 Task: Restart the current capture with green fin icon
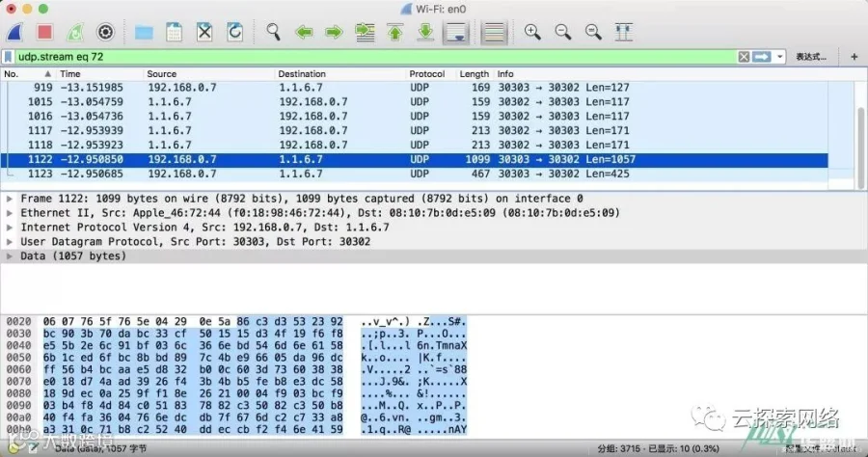[x=74, y=32]
